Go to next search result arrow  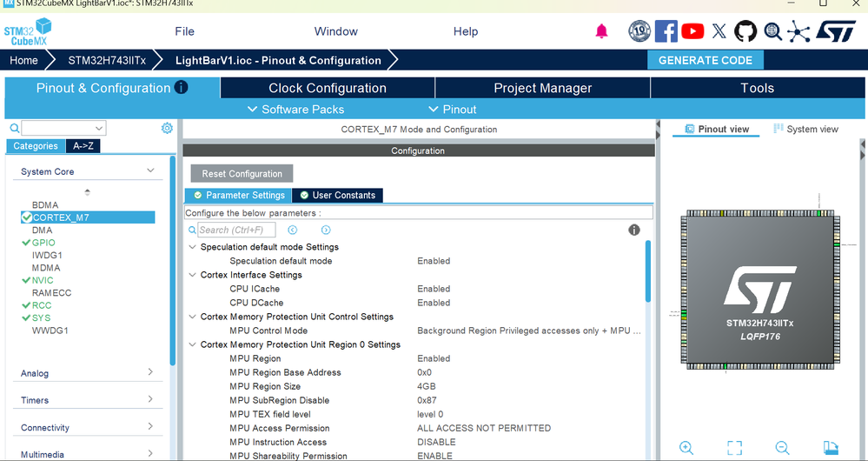pyautogui.click(x=326, y=230)
